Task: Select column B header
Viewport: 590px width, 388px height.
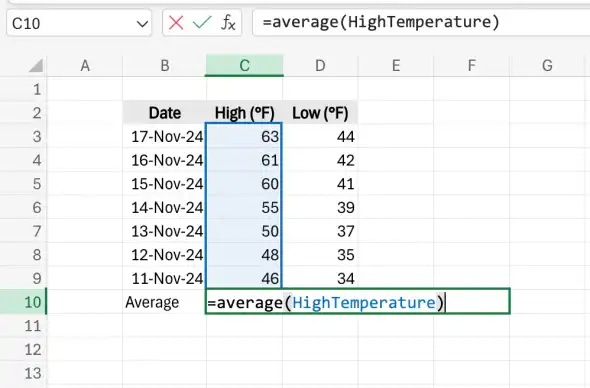Action: tap(164, 65)
